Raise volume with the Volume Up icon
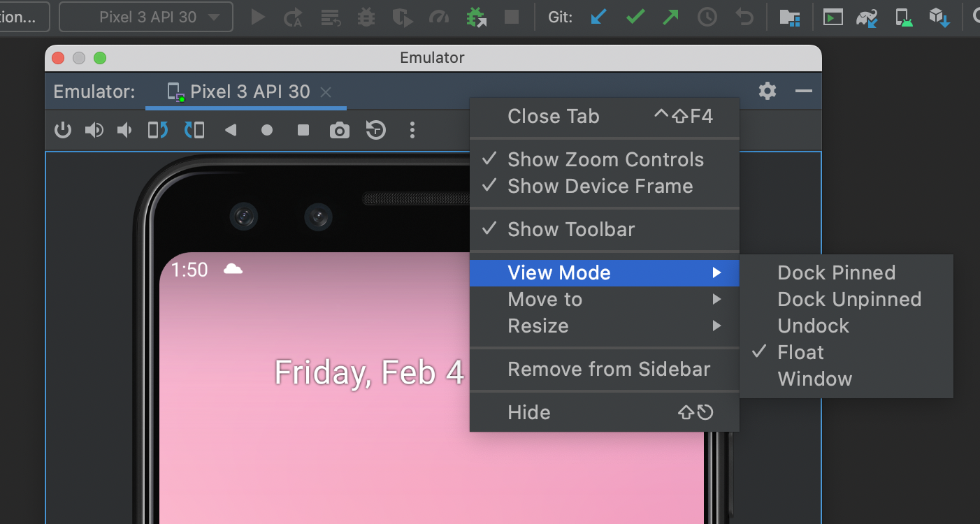Screen dimensions: 980x524 tap(94, 130)
